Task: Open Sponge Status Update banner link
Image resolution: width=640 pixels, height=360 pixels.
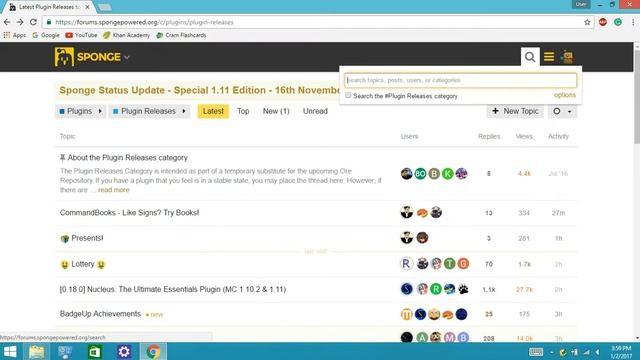Action: click(x=199, y=90)
